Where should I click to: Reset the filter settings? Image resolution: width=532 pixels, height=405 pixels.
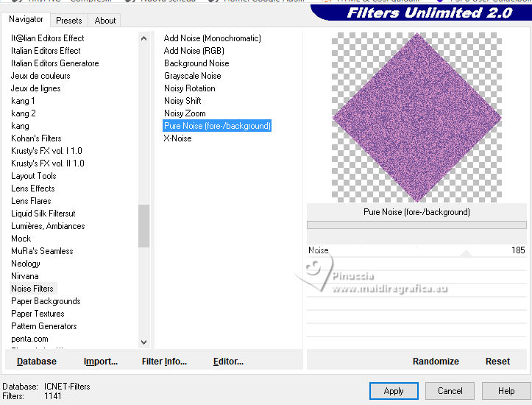[x=497, y=362]
